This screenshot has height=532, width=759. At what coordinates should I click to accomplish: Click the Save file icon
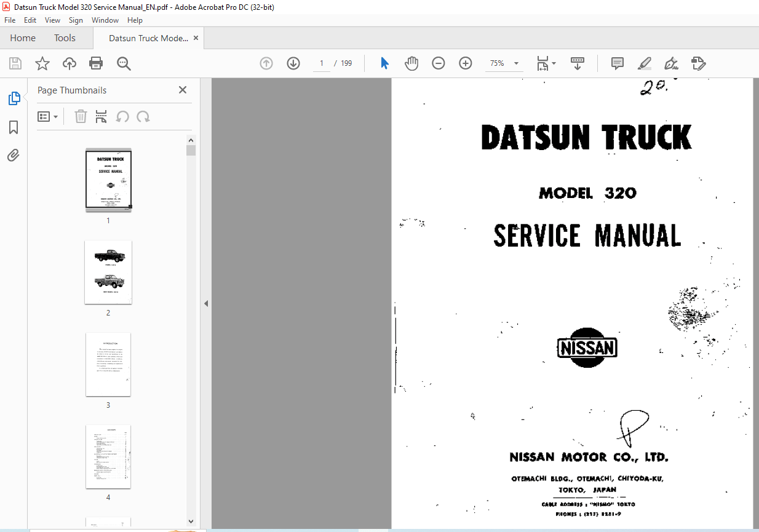pyautogui.click(x=15, y=63)
